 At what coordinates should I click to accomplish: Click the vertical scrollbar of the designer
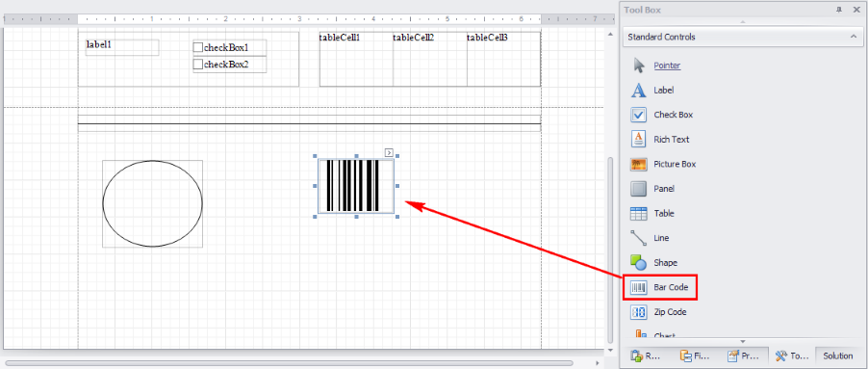click(611, 250)
